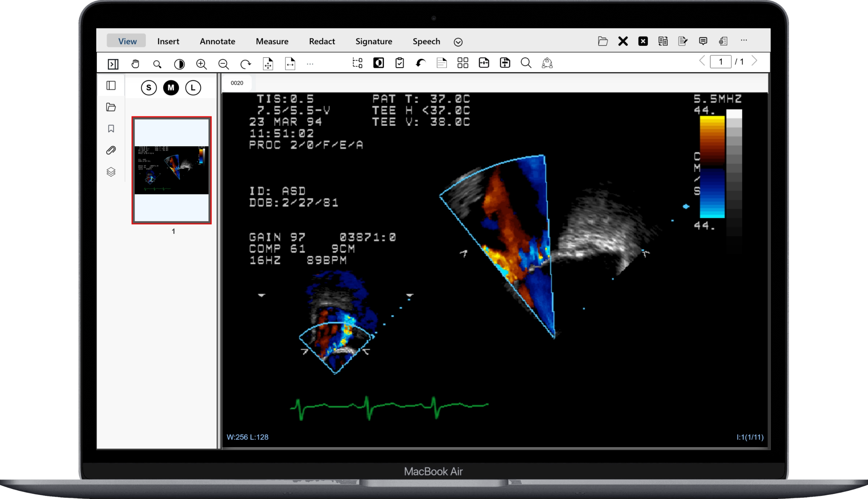Expand more ribbon tabs chevron
This screenshot has width=868, height=499.
pyautogui.click(x=458, y=42)
